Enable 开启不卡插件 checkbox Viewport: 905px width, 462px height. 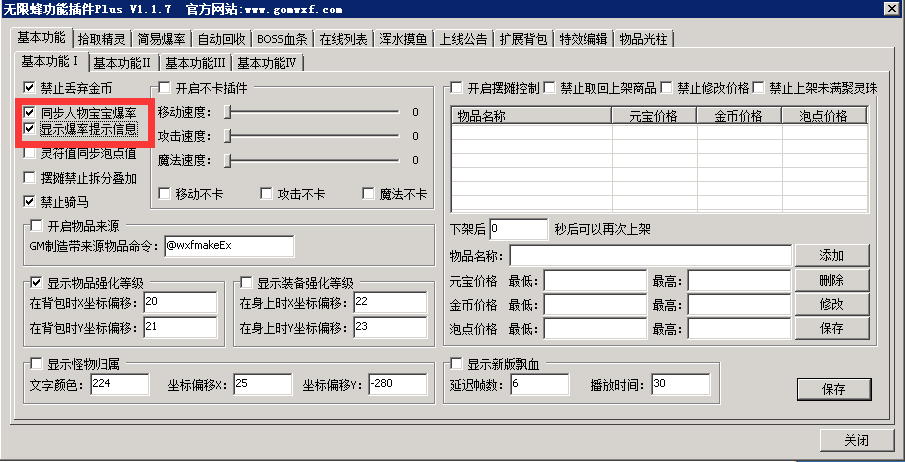point(166,88)
